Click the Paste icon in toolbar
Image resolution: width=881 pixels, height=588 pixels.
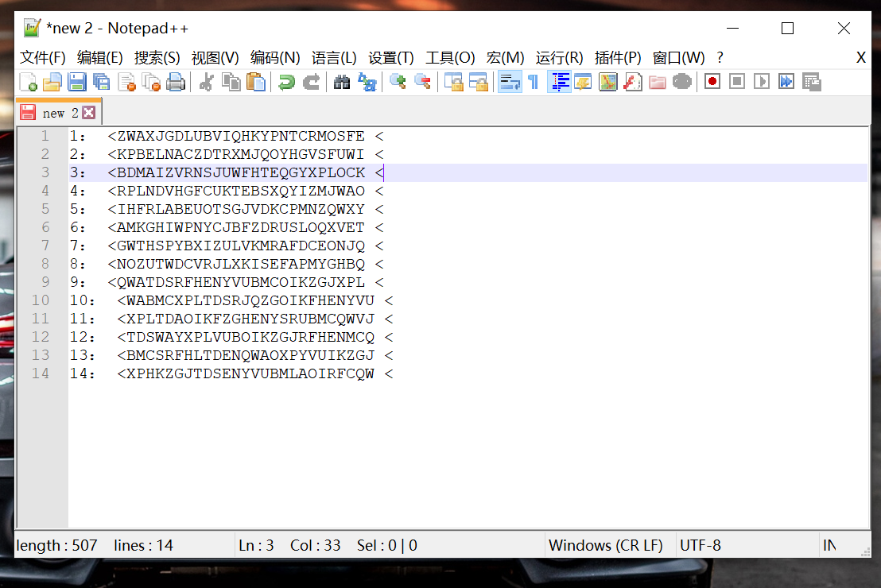256,81
